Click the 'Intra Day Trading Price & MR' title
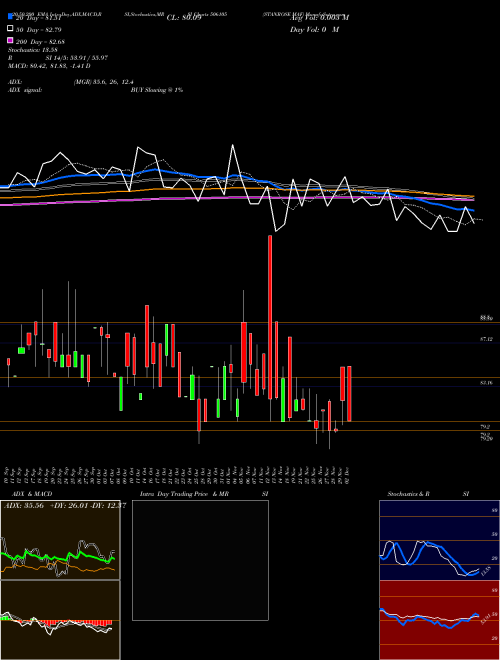The image size is (500, 660). 184,494
